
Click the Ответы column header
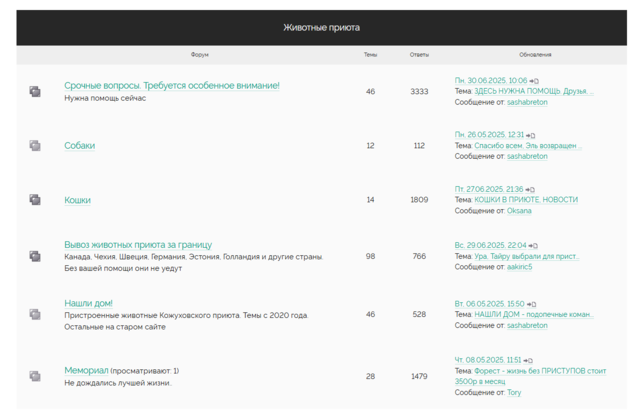point(419,55)
